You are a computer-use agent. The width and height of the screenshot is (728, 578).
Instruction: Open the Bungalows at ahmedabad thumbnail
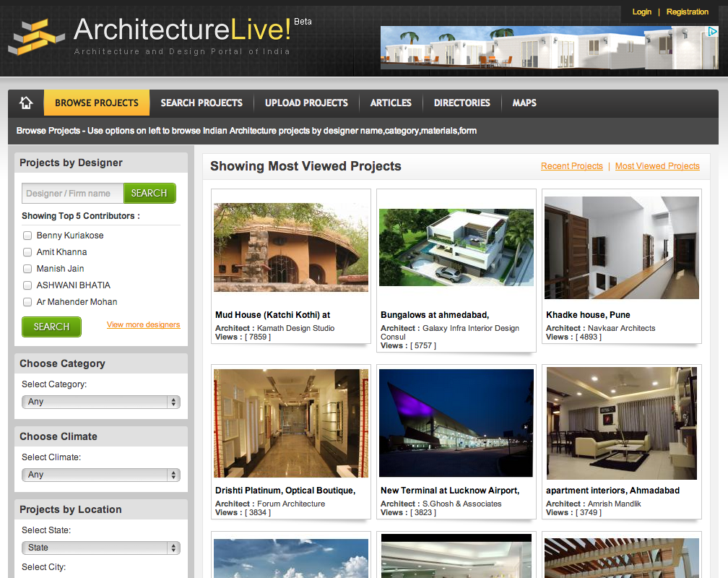click(456, 248)
